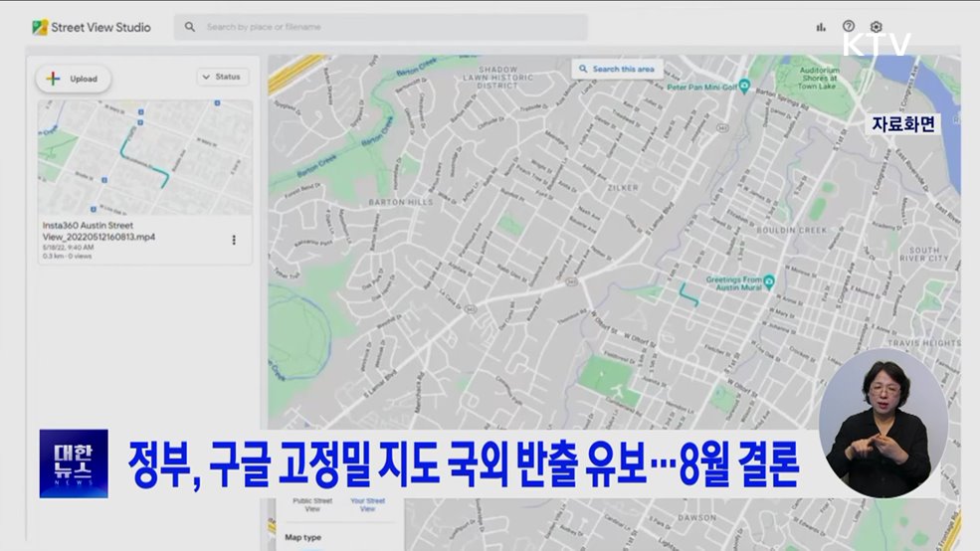Open the statistics bar chart icon
Image resolution: width=980 pixels, height=551 pixels.
pyautogui.click(x=821, y=27)
